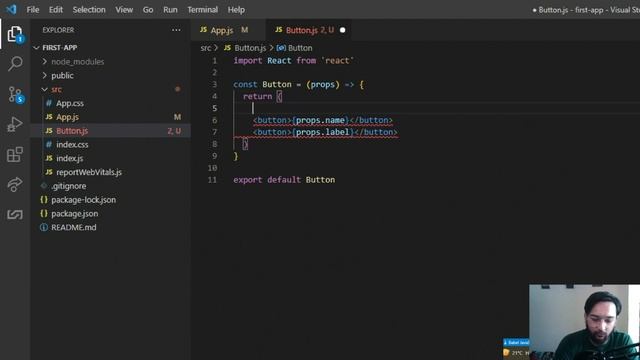Open Explorer more actions ellipsis

(176, 30)
